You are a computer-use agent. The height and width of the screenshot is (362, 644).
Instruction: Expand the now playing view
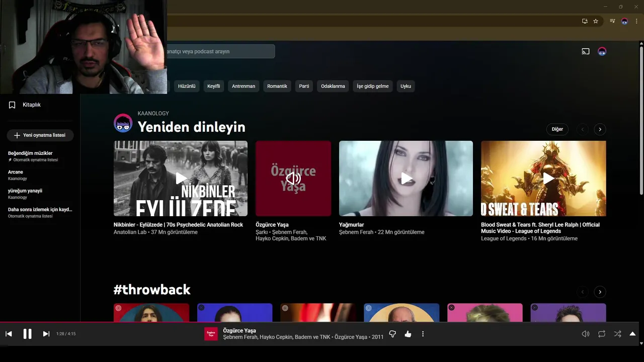(x=632, y=334)
